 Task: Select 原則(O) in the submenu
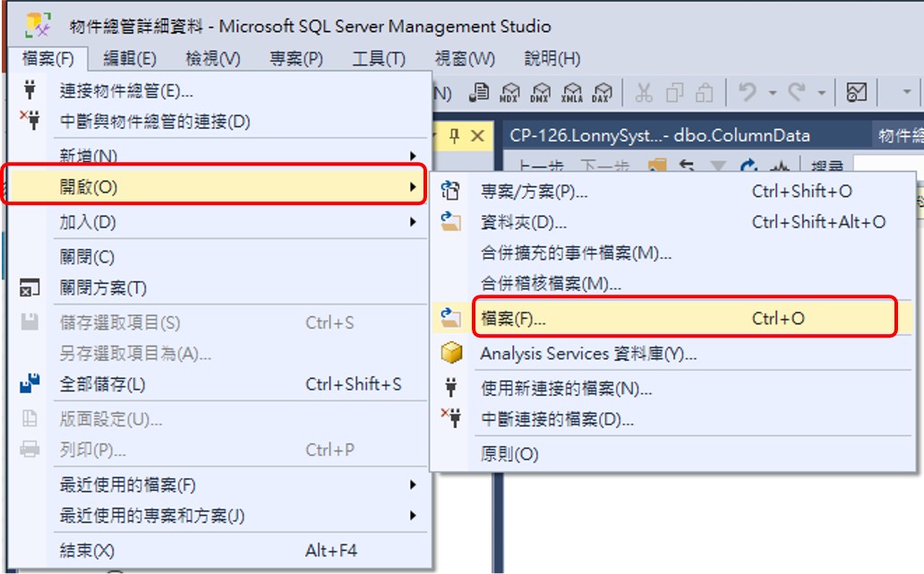(x=673, y=454)
